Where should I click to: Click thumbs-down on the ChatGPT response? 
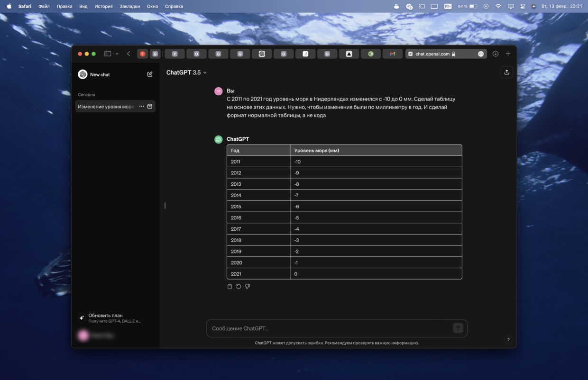click(x=248, y=287)
